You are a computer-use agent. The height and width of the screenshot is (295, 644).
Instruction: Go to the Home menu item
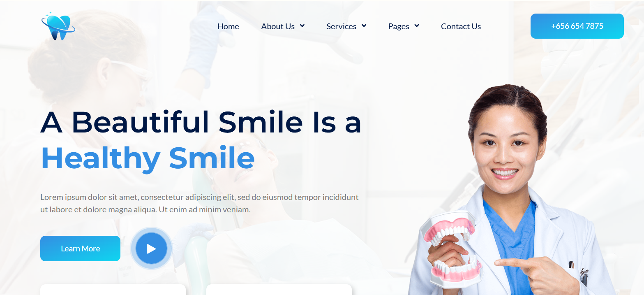(x=228, y=26)
